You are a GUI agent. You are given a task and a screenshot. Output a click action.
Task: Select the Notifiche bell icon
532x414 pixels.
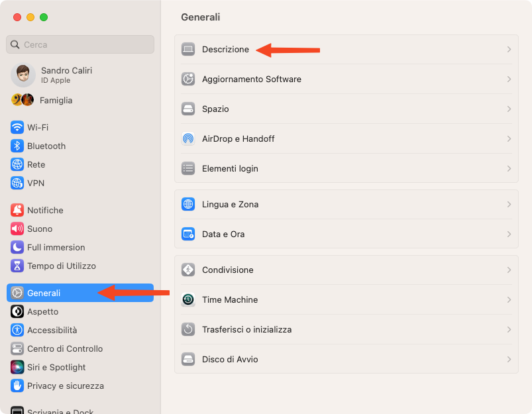click(x=17, y=211)
